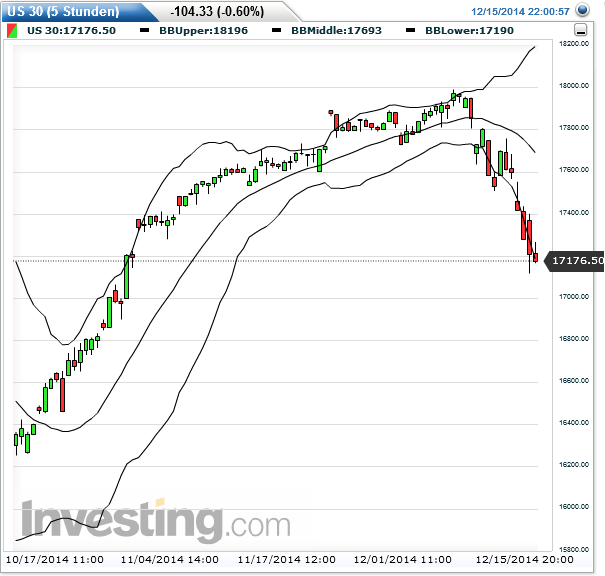Click the 16400.00 price axis label
Screen dimensions: 605x576
pos(574,423)
